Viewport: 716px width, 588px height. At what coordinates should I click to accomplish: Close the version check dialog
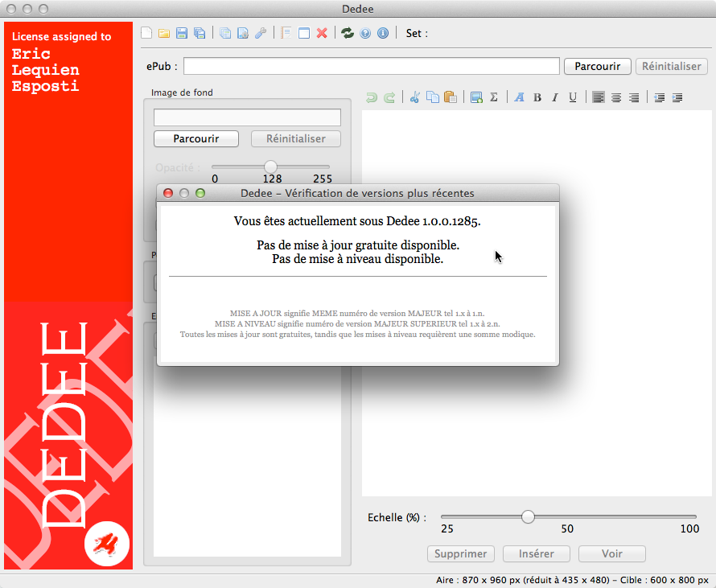pyautogui.click(x=168, y=193)
